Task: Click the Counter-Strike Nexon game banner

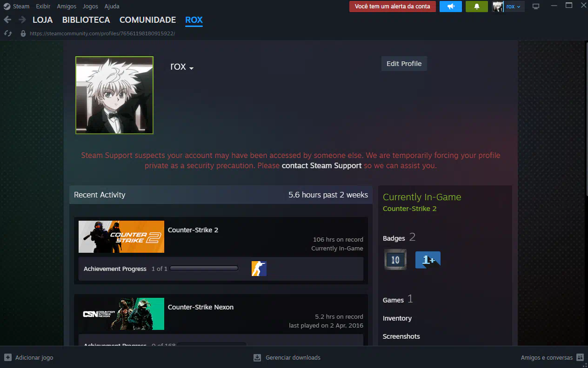Action: [121, 314]
